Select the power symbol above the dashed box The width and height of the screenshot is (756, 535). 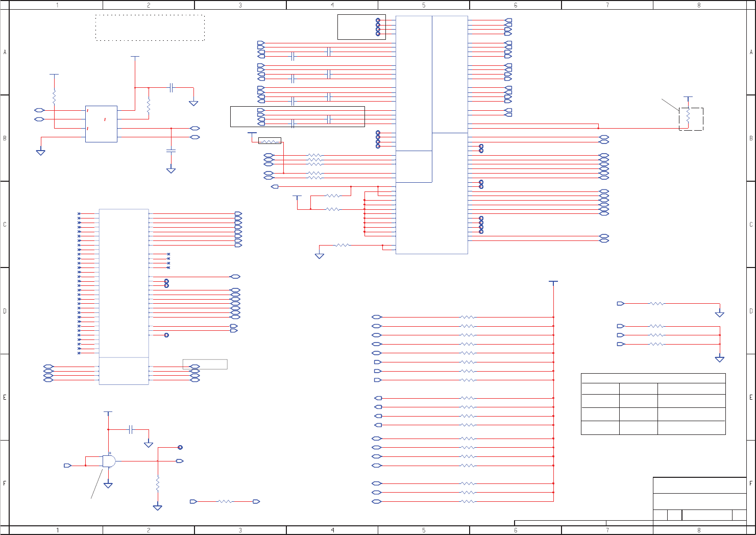(x=688, y=98)
